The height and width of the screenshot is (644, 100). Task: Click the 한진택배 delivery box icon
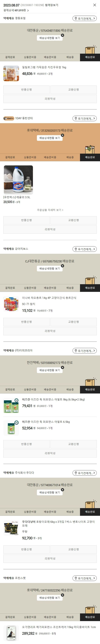(x=90, y=382)
